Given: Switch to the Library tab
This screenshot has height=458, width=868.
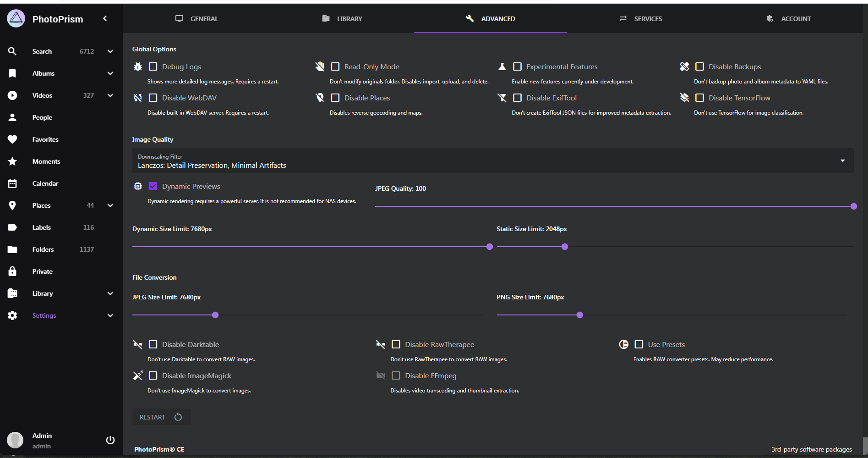Looking at the screenshot, I should [x=342, y=19].
